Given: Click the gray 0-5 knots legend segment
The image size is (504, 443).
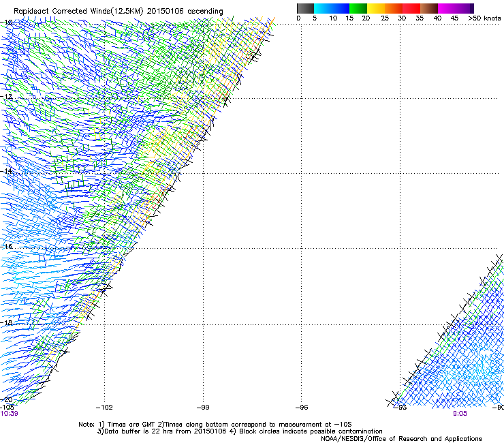Looking at the screenshot, I should (x=305, y=8).
